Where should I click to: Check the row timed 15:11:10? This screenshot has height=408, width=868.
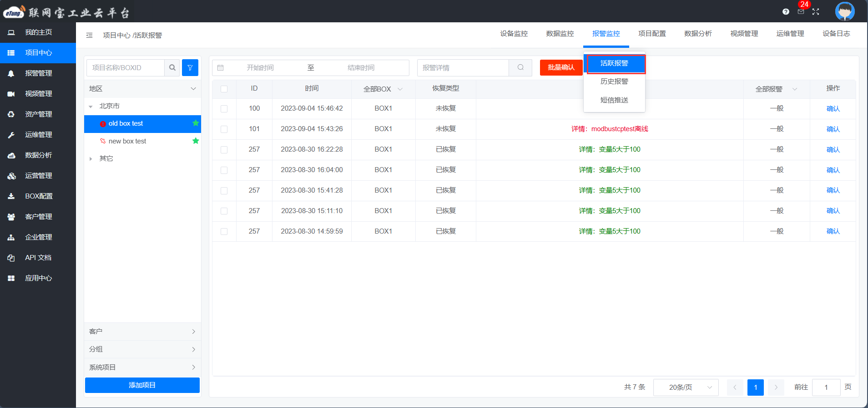pos(224,211)
